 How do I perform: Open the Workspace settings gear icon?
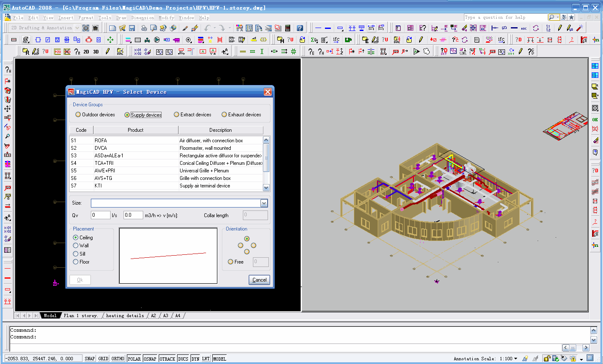tap(86, 28)
